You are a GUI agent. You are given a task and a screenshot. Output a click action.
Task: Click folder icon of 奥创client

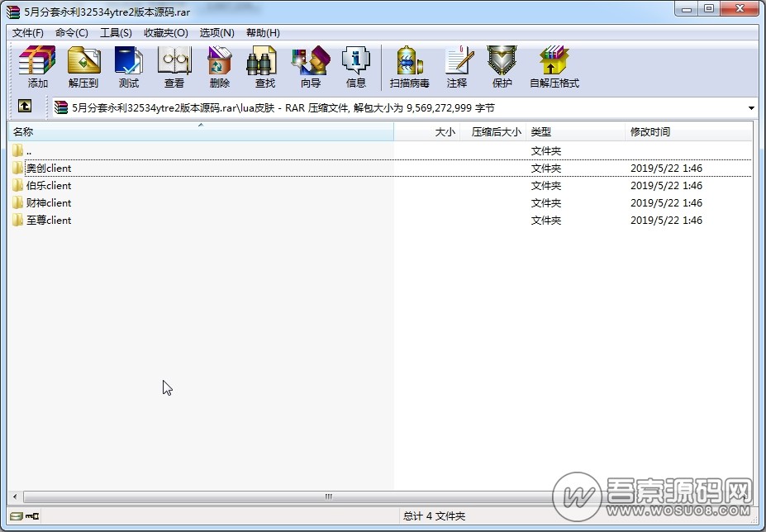point(17,168)
